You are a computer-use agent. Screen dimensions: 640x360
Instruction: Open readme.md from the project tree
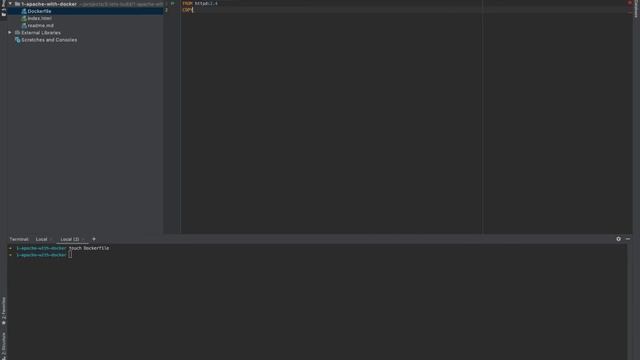[40, 25]
